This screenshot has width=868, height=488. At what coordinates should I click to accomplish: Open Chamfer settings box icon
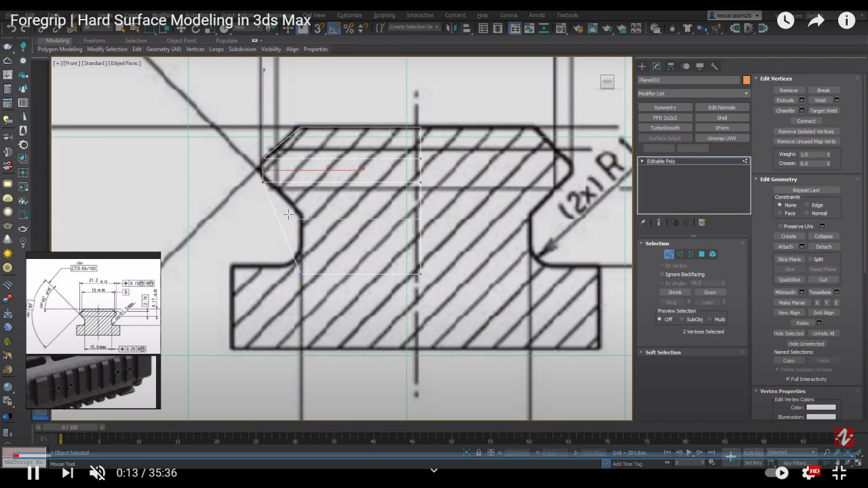pyautogui.click(x=802, y=110)
